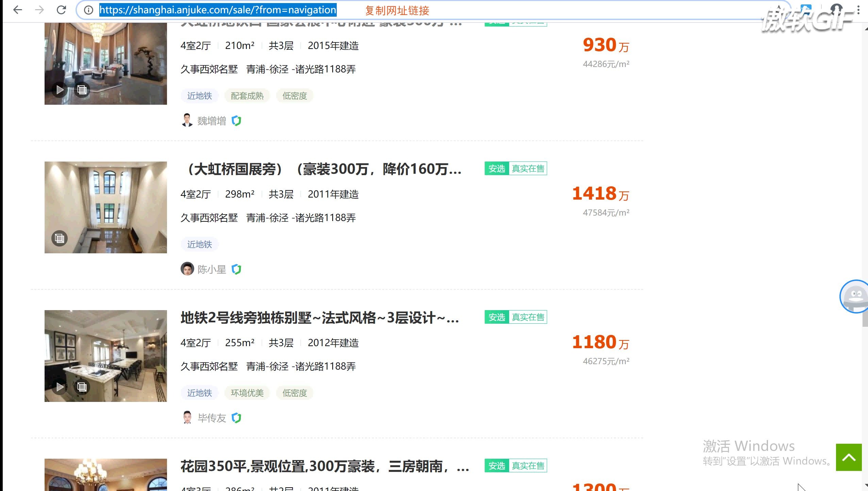This screenshot has height=491, width=868.
Task: Open 1418万 listing interior thumbnail
Action: tap(106, 207)
